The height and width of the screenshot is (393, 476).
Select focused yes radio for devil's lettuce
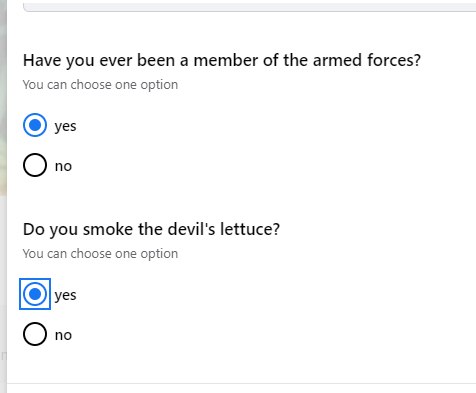point(35,294)
